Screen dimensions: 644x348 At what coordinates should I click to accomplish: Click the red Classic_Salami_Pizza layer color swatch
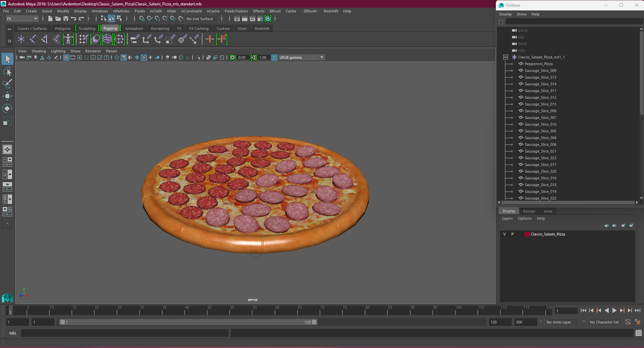527,234
